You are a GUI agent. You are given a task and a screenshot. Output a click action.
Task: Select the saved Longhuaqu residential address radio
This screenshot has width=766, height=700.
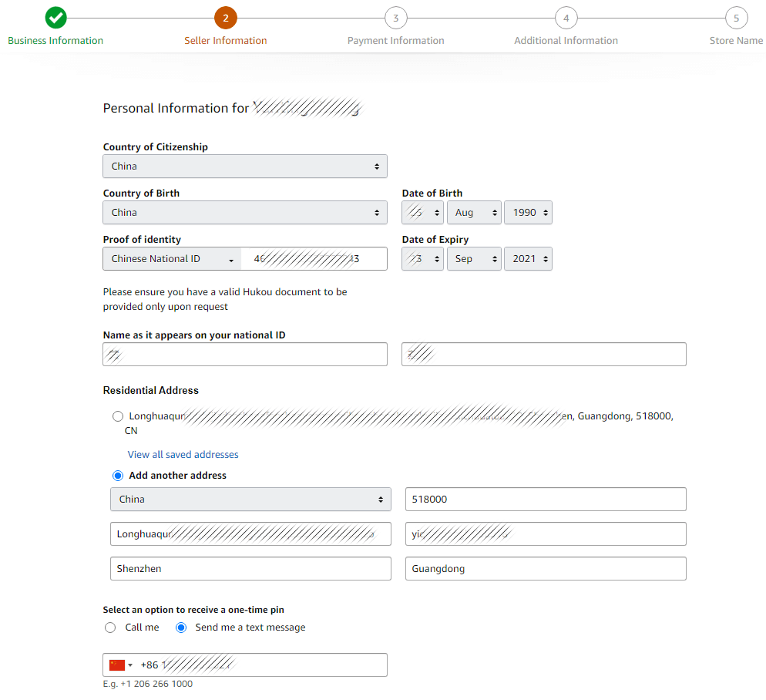tap(118, 416)
